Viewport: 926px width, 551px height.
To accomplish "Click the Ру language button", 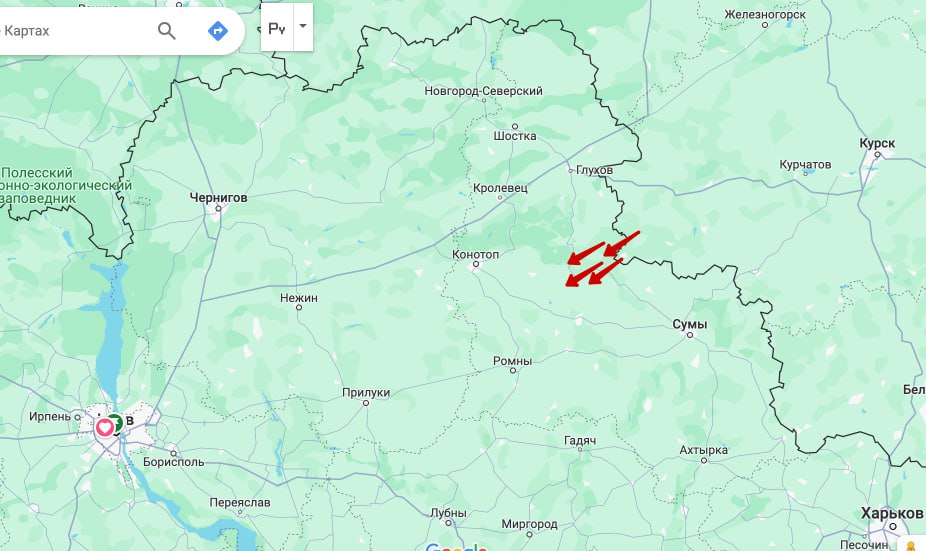I will tap(277, 27).
